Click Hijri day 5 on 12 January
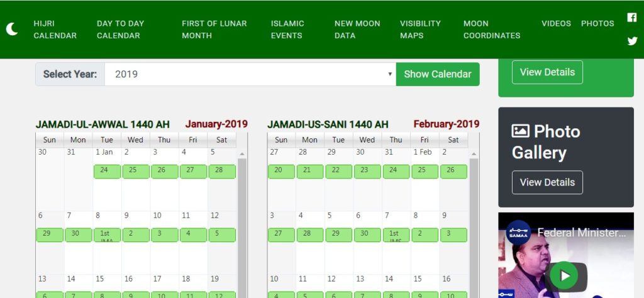This screenshot has width=644, height=298. coord(222,235)
